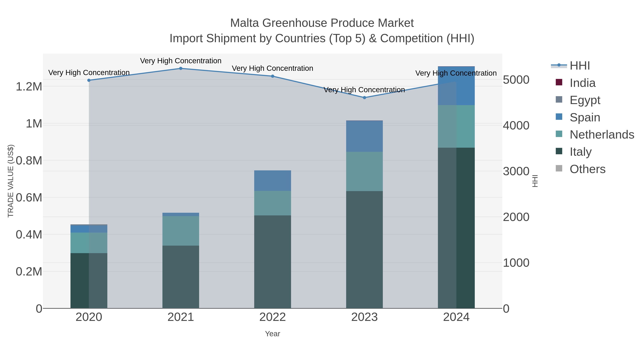Click the 1.2M left axis tick
The image size is (644, 362).
(29, 87)
